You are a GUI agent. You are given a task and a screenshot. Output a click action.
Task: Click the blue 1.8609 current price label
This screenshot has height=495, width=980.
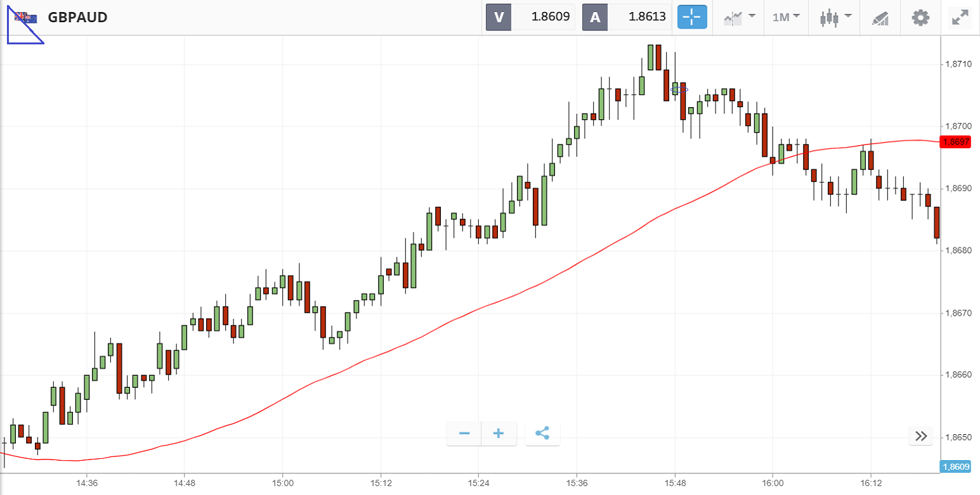[x=956, y=467]
